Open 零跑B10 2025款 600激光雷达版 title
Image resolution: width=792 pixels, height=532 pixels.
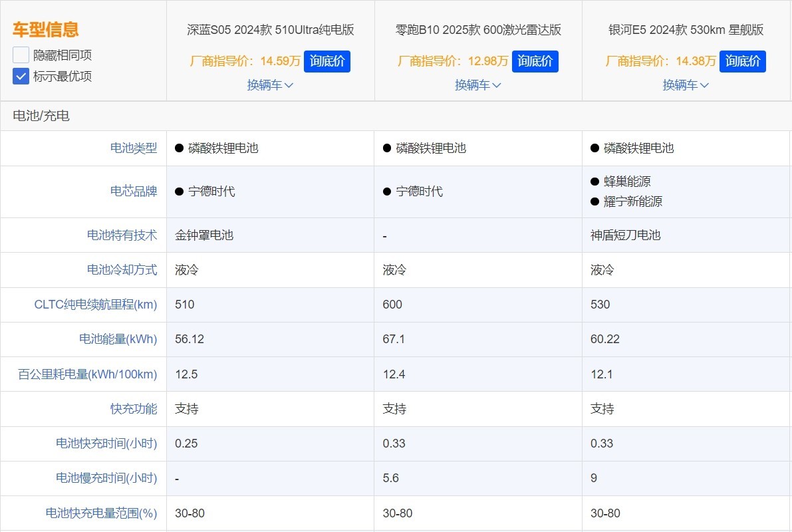[478, 30]
